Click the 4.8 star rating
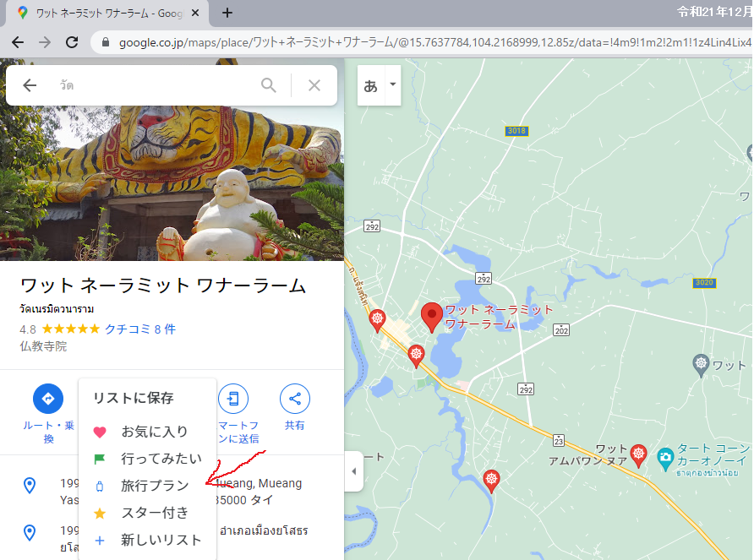This screenshot has width=754, height=560. 59,329
